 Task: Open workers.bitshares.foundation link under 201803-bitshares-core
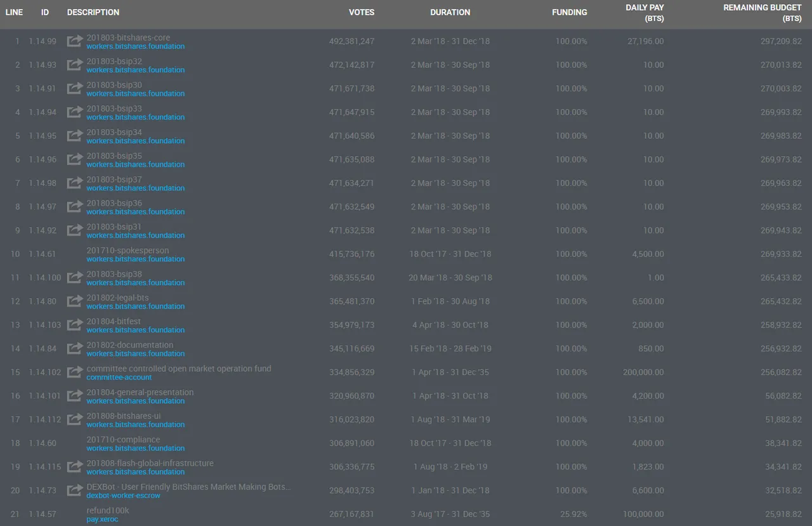[136, 46]
